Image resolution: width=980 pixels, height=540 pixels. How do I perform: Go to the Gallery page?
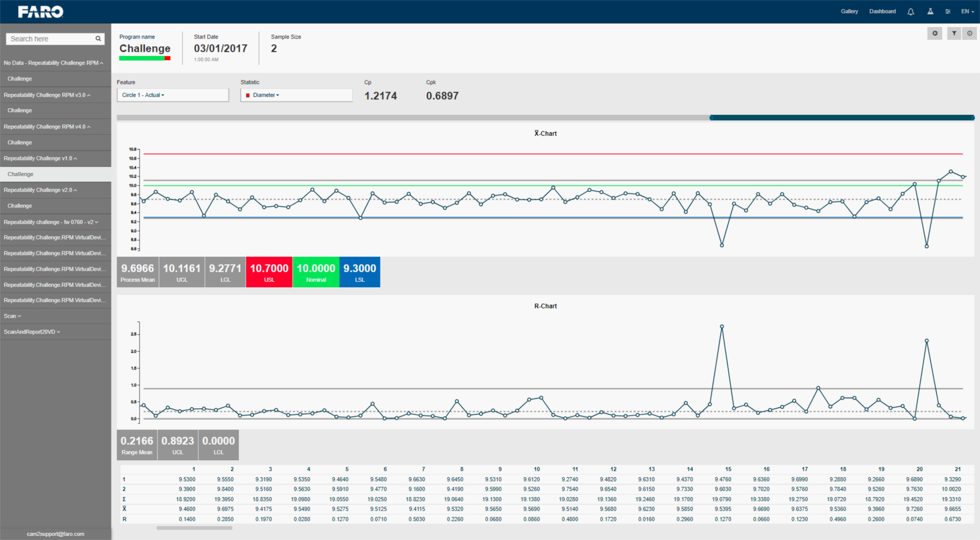pos(849,11)
